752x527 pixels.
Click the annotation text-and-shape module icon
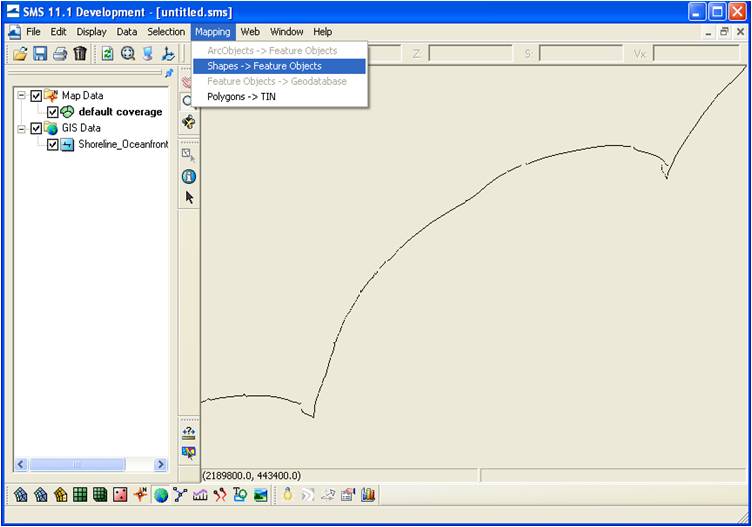(x=240, y=494)
